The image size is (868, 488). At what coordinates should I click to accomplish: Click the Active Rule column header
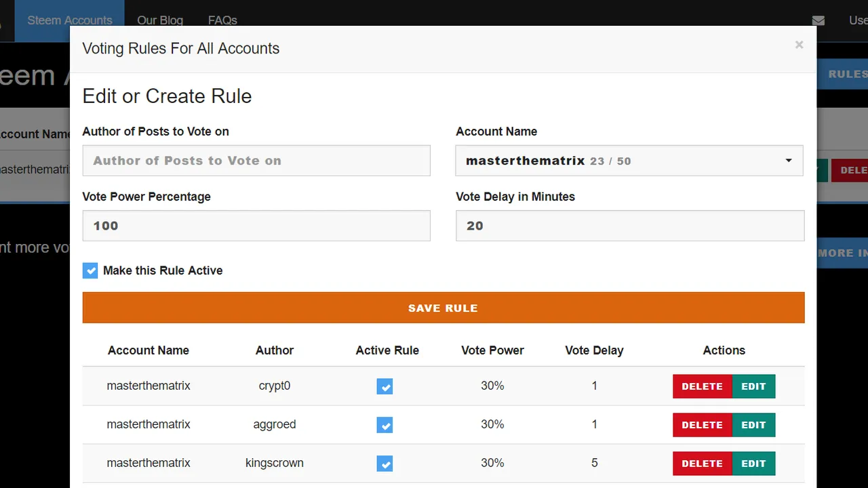click(387, 350)
